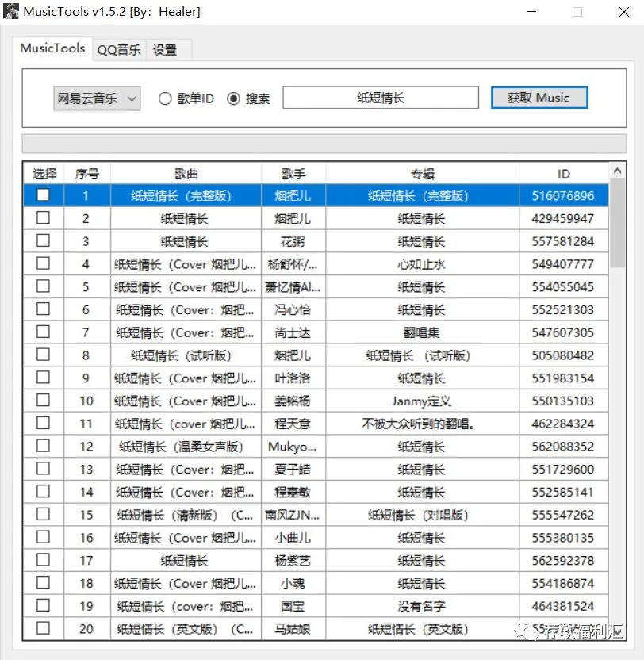Focus the search field containing 纸短情长
Viewport: 644px width, 660px height.
381,98
